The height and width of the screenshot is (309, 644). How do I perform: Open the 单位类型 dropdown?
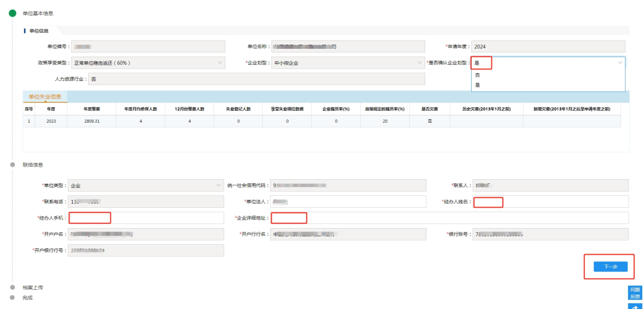point(145,186)
